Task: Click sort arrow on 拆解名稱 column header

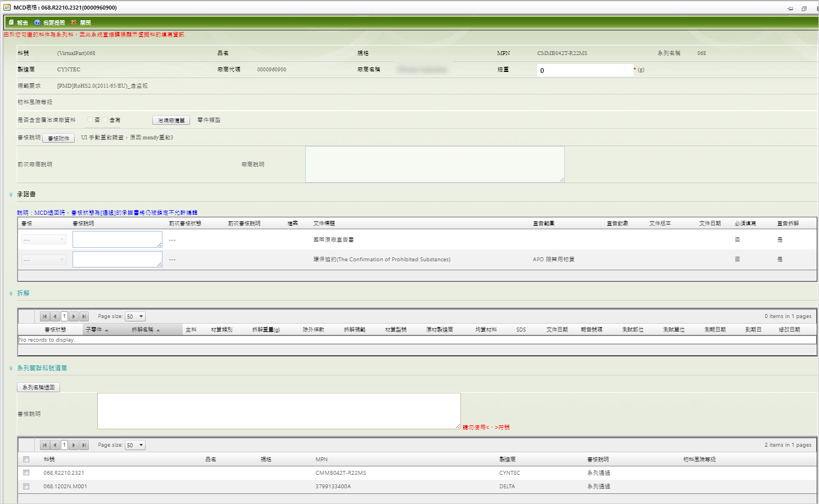Action: [x=158, y=330]
